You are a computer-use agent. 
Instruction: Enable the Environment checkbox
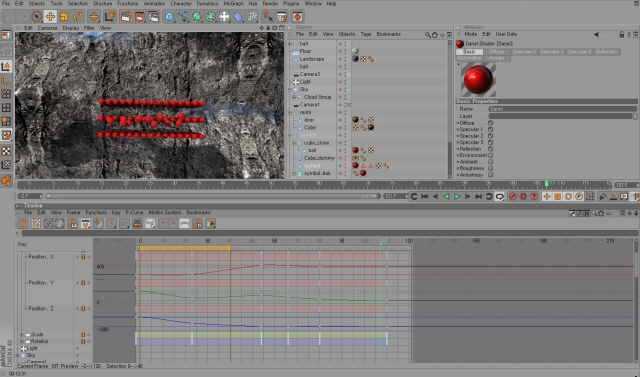(491, 155)
